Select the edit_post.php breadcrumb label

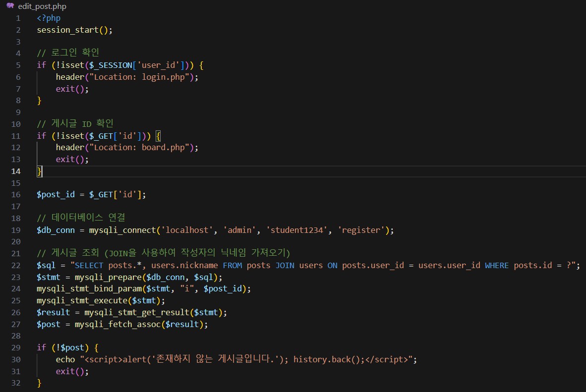tap(42, 6)
